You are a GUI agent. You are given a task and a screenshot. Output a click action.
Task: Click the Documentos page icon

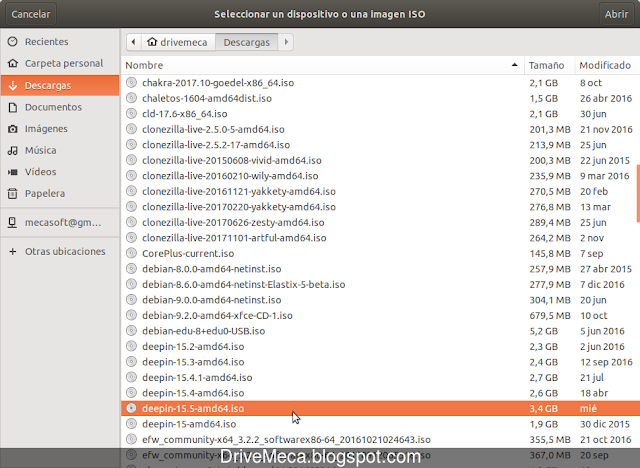(x=13, y=107)
